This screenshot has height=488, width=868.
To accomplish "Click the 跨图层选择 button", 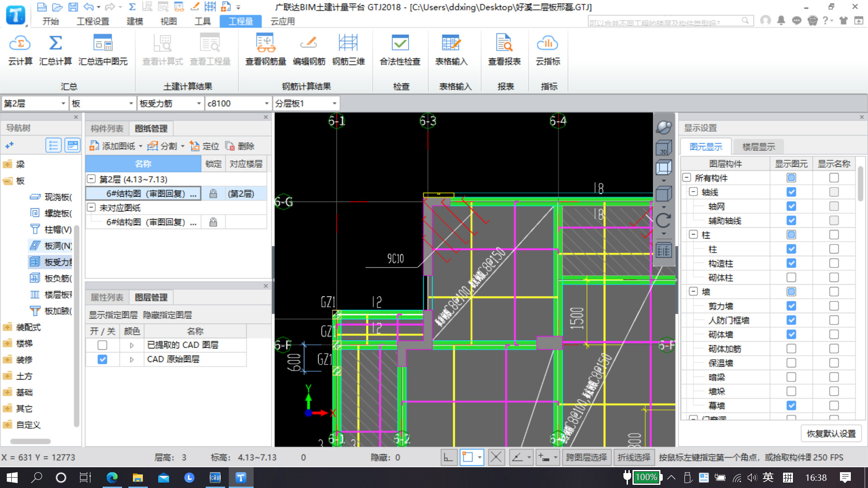I will pyautogui.click(x=586, y=458).
